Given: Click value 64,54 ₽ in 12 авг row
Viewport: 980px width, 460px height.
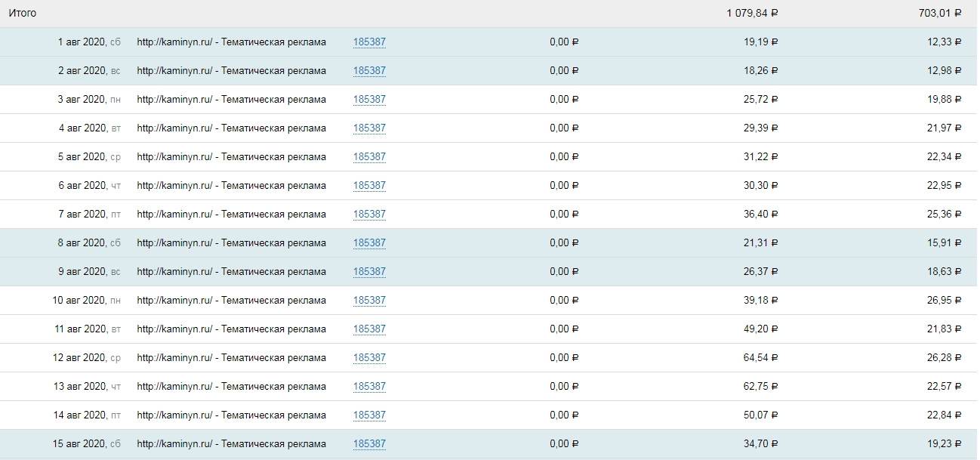Looking at the screenshot, I should (x=760, y=358).
